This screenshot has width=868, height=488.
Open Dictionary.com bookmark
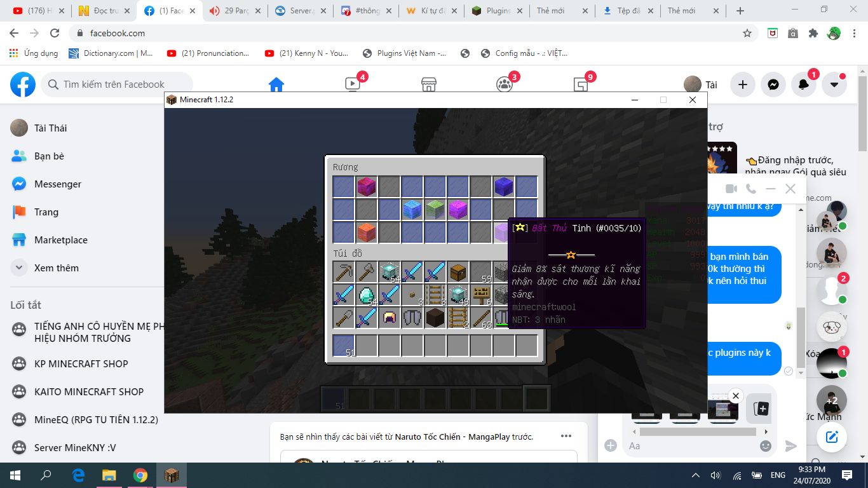point(111,53)
